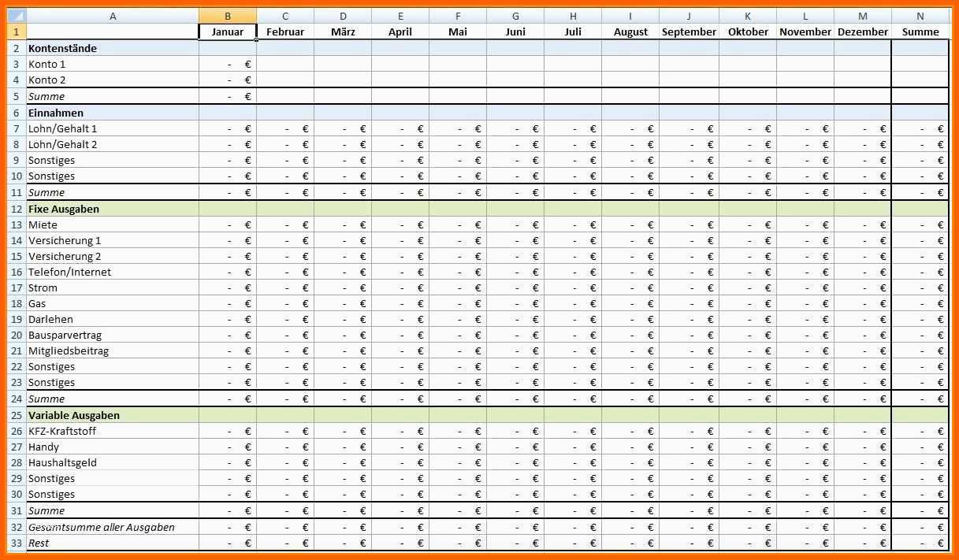The image size is (959, 560).
Task: Select the Lohn/Gehalt 1 cell
Action: [113, 128]
